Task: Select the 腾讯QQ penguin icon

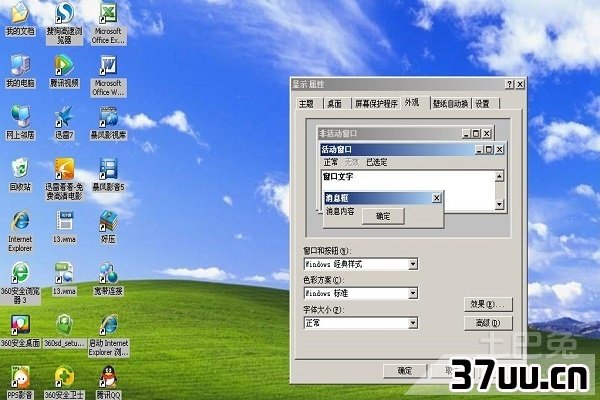Action: 109,383
